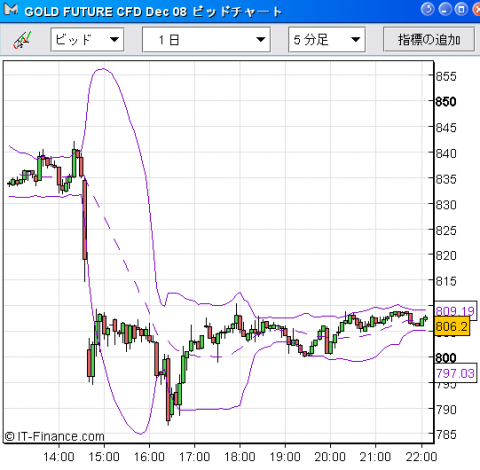480x470 pixels.
Task: Click the 797.03 lower band label
Action: click(x=455, y=373)
